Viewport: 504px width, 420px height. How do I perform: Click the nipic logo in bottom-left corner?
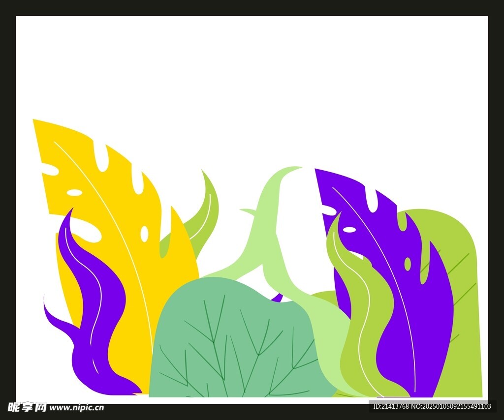[x=27, y=407]
